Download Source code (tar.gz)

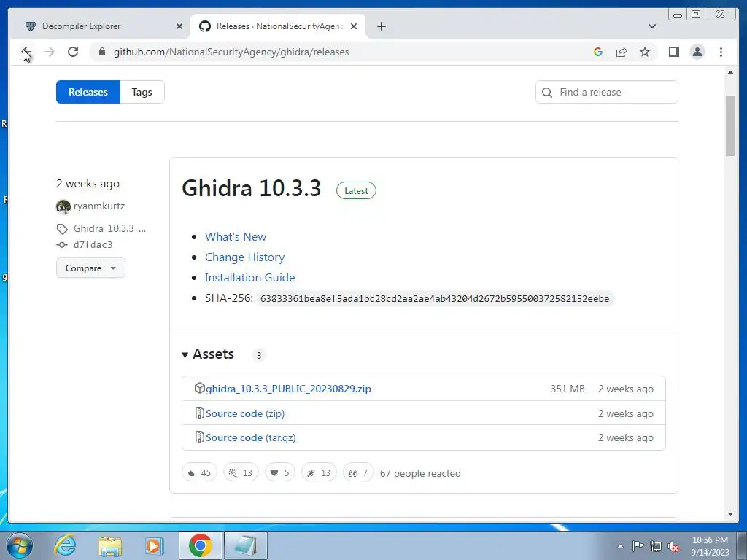click(x=251, y=437)
